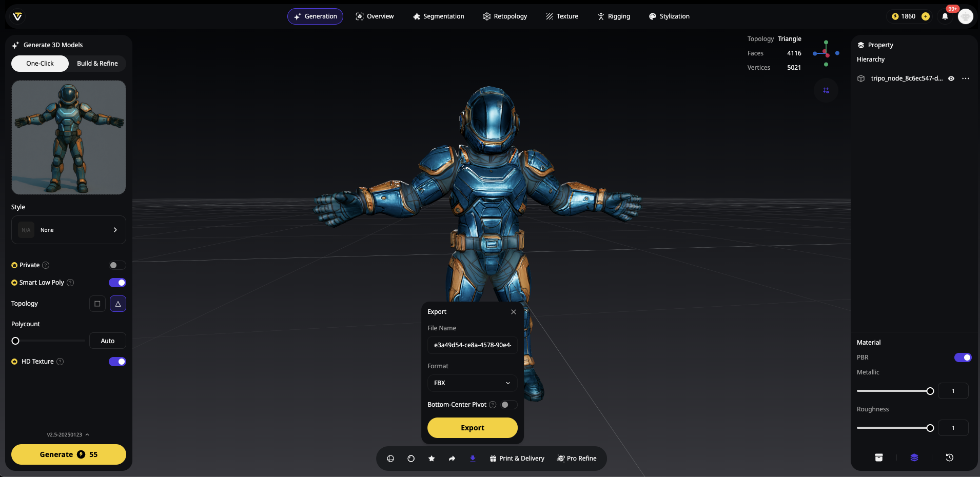Image resolution: width=980 pixels, height=477 pixels.
Task: Click the Metallic slider handle
Action: point(930,391)
